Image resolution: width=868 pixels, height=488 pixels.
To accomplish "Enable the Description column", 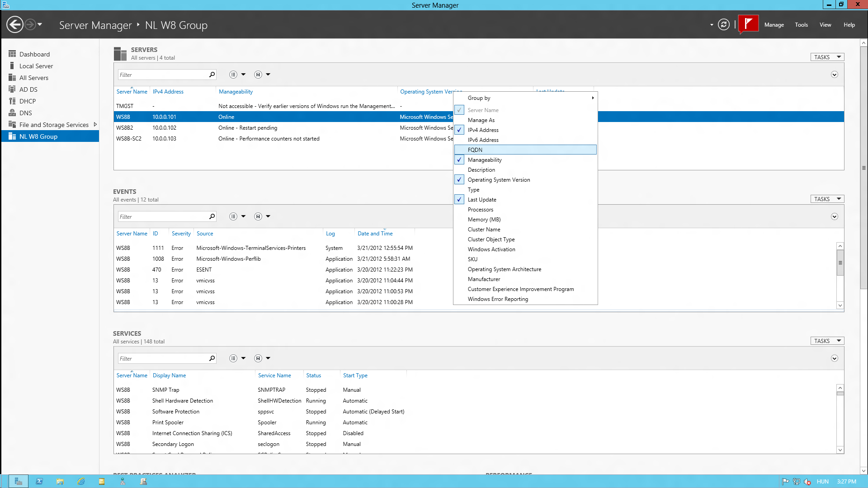I will tap(525, 169).
